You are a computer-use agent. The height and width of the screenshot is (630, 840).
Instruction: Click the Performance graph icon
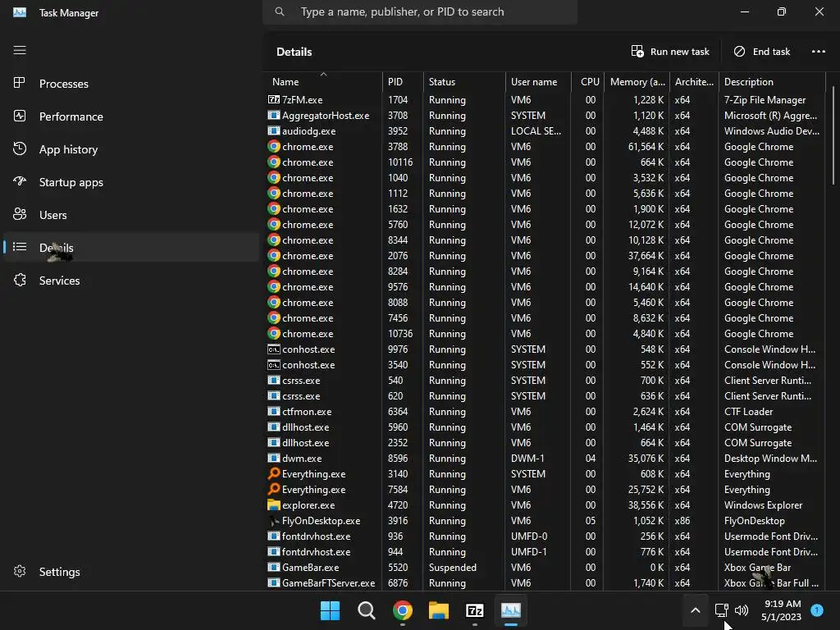point(20,116)
